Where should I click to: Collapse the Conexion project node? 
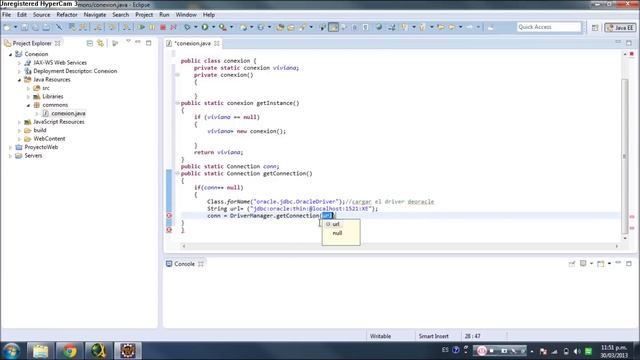coord(11,54)
